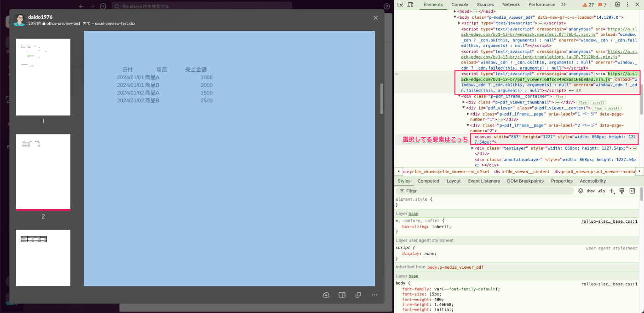Toggle the CSS layers view icon
This screenshot has height=313, width=644.
click(x=581, y=191)
